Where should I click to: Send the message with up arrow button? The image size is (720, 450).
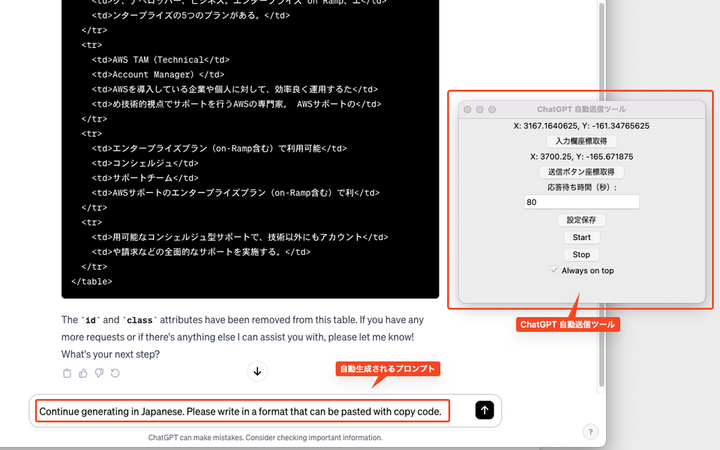(x=484, y=410)
